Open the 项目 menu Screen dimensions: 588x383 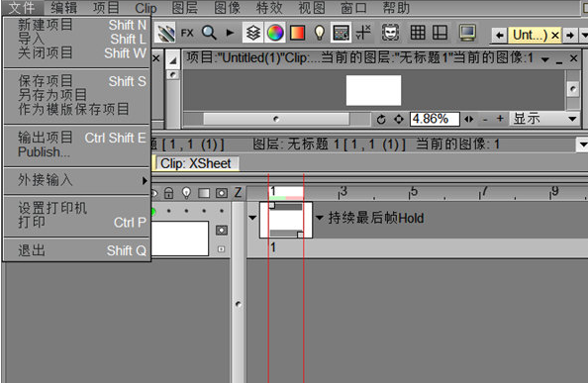point(106,8)
